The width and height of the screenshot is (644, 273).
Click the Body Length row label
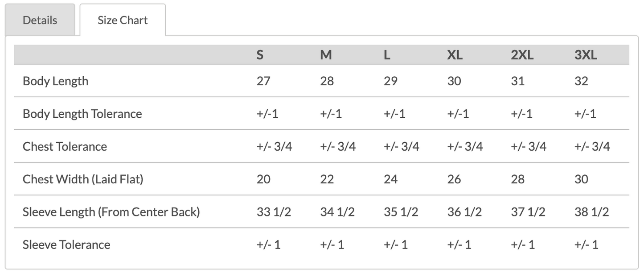coord(55,81)
